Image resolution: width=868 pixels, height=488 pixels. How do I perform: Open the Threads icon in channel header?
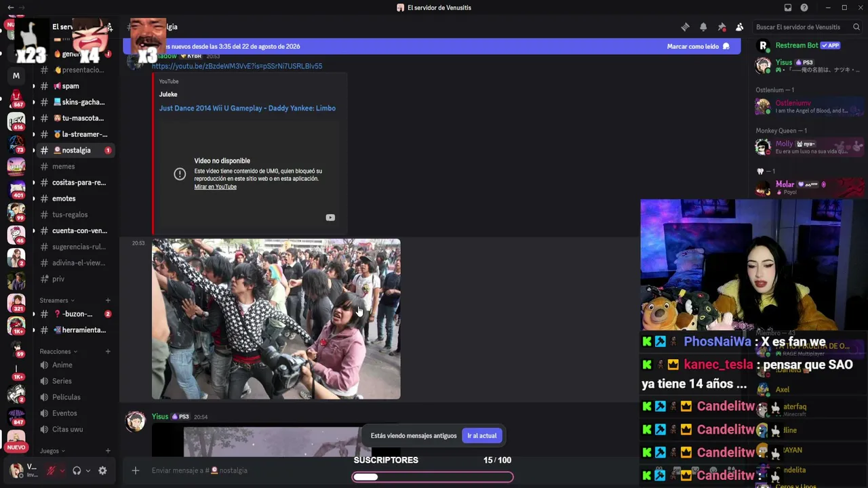[685, 27]
